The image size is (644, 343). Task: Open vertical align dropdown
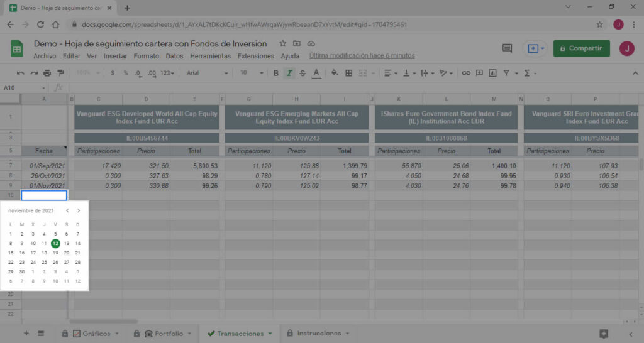pos(409,73)
